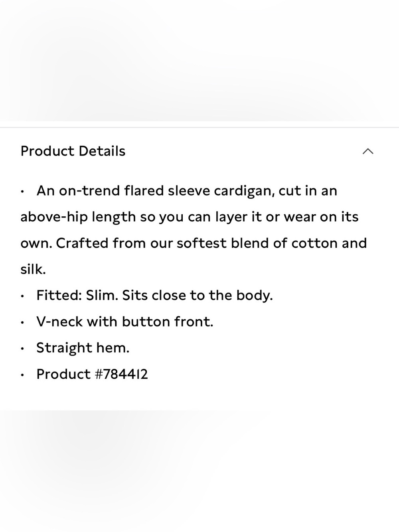Tap the word 'silk.' ending the description
399x532 pixels.
tap(33, 269)
